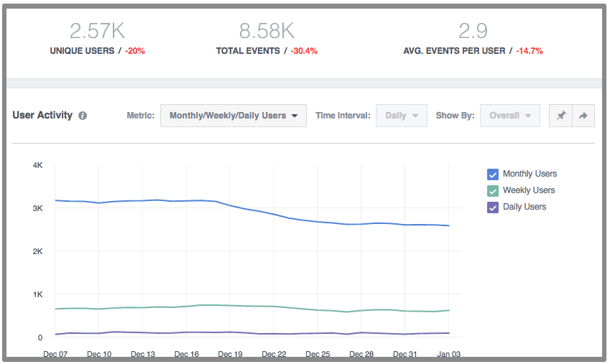Click the Monthly Users legend text
This screenshot has height=364, width=610.
coord(530,174)
